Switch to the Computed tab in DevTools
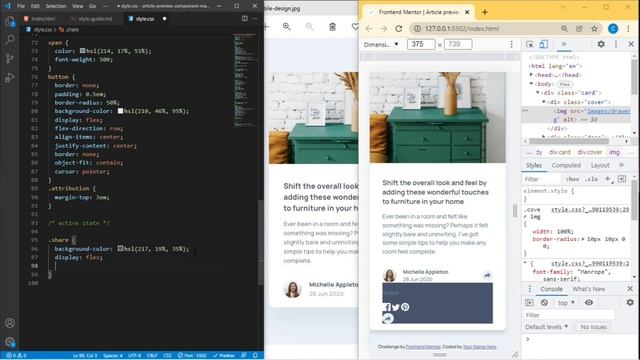 pos(566,165)
